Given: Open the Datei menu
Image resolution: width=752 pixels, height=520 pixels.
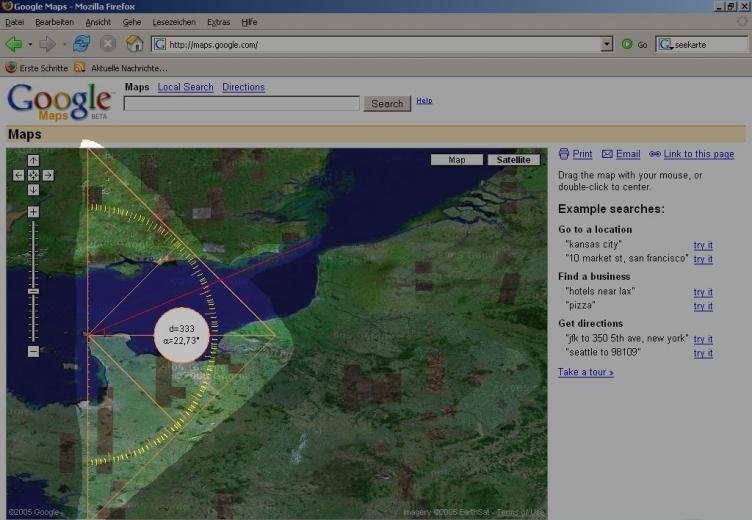Looking at the screenshot, I should click(14, 22).
